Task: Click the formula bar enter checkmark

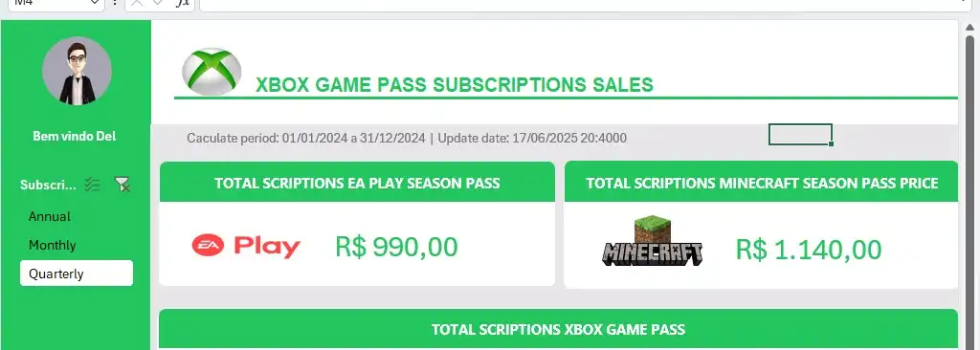Action: pos(159,3)
